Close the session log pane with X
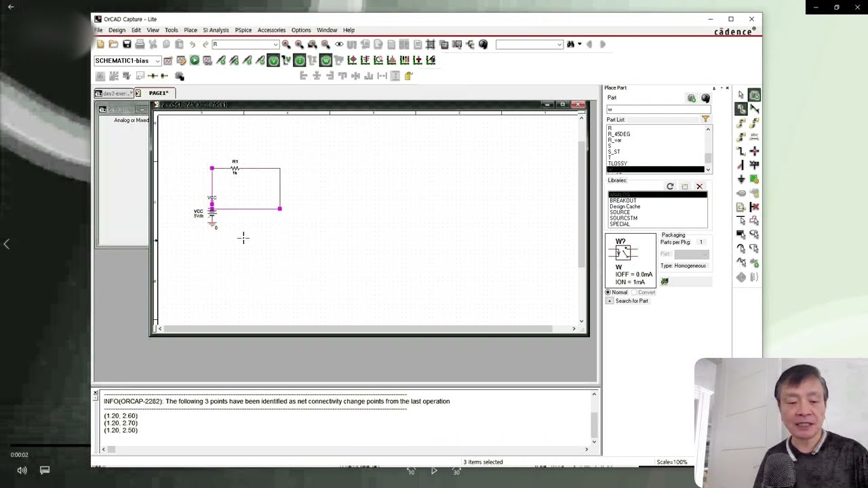This screenshot has height=488, width=868. coord(96,392)
